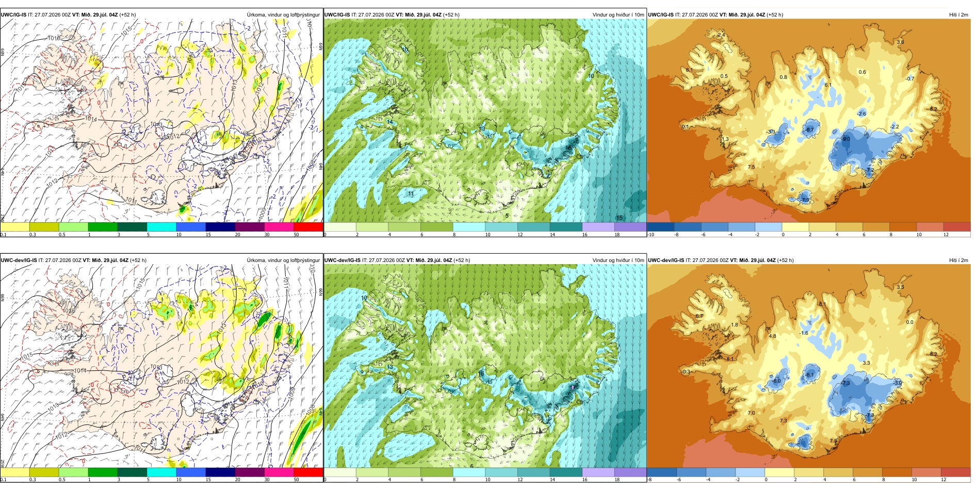The height and width of the screenshot is (490, 980).
Task: Click the darkest blue swatch in UWC/IG-IS temperature legend
Action: pyautogui.click(x=661, y=226)
